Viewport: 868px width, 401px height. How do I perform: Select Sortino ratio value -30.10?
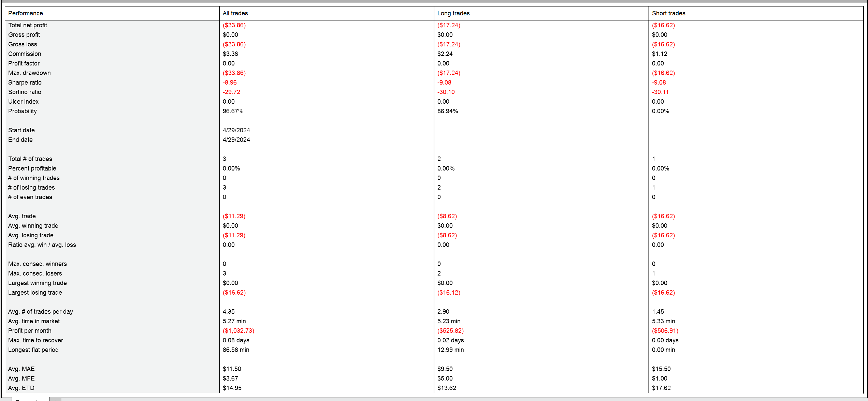tap(446, 92)
